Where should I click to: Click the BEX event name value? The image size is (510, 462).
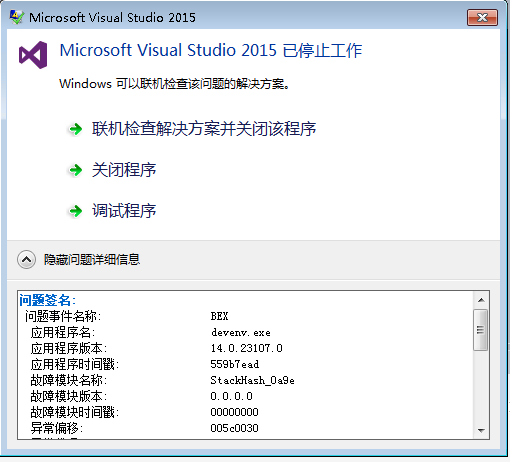[219, 316]
